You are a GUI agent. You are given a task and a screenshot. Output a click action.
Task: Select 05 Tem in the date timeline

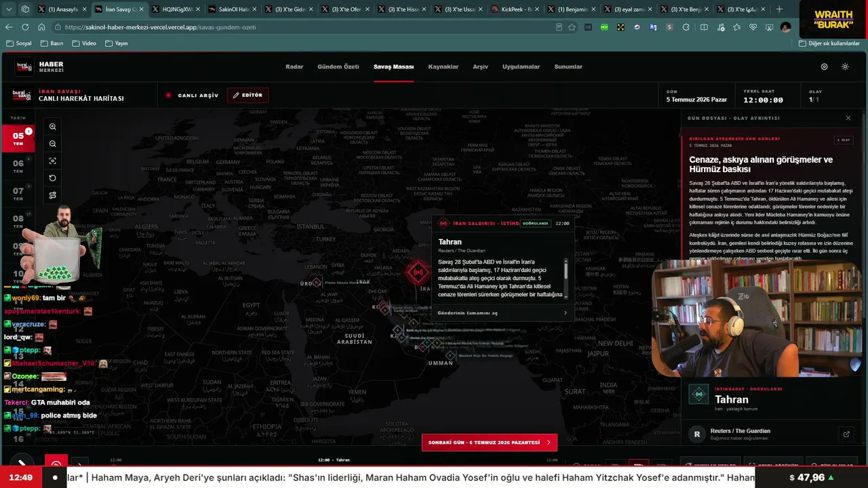18,139
